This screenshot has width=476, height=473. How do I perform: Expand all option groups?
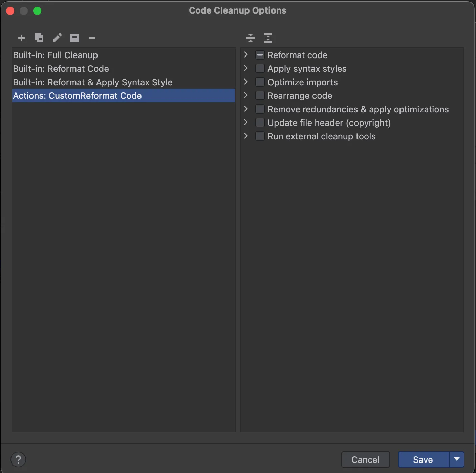(268, 38)
